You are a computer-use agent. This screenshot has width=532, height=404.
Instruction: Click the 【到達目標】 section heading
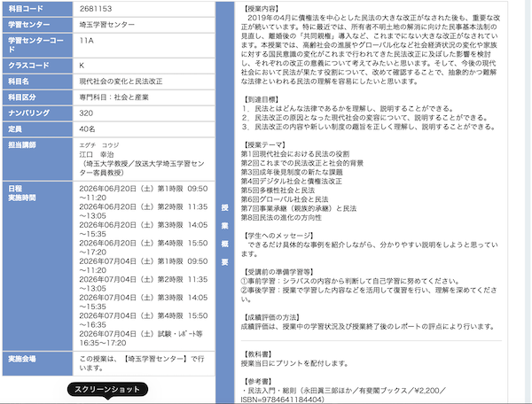(261, 99)
